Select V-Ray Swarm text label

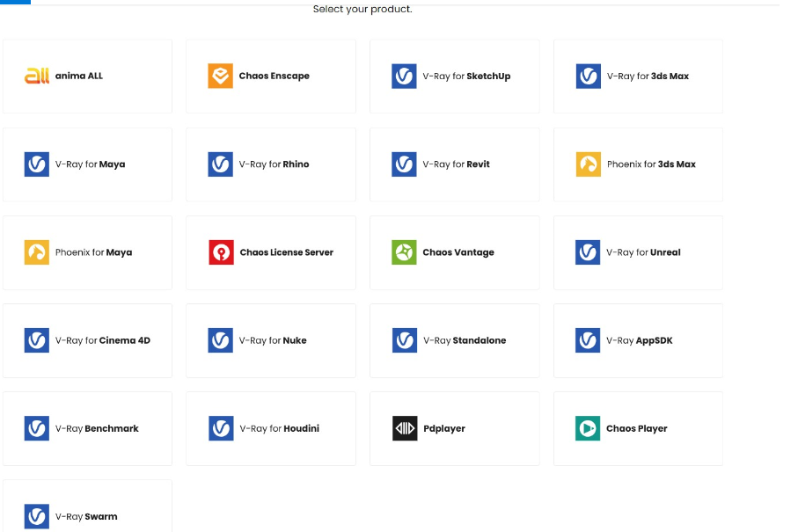[86, 517]
